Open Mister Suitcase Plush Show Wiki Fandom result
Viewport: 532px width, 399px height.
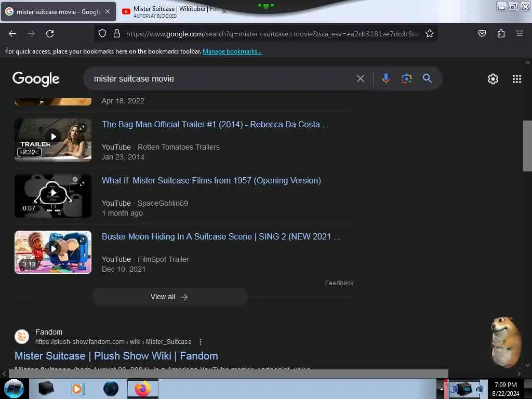pyautogui.click(x=116, y=356)
